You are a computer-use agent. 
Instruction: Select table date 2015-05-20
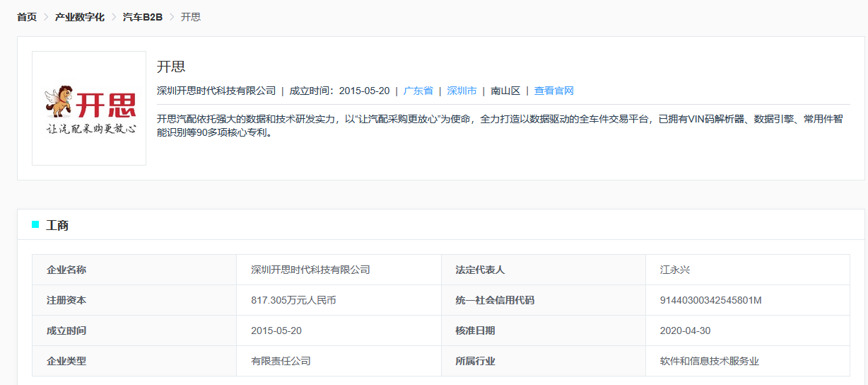point(276,331)
